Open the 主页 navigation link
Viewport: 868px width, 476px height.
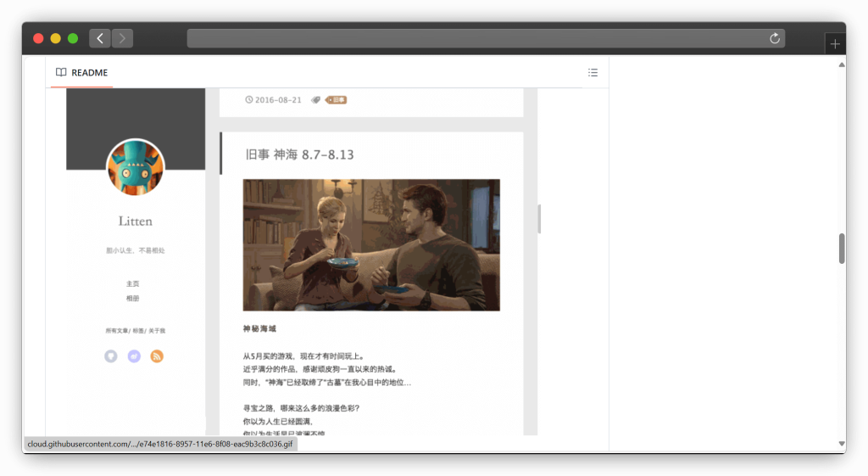pyautogui.click(x=132, y=283)
